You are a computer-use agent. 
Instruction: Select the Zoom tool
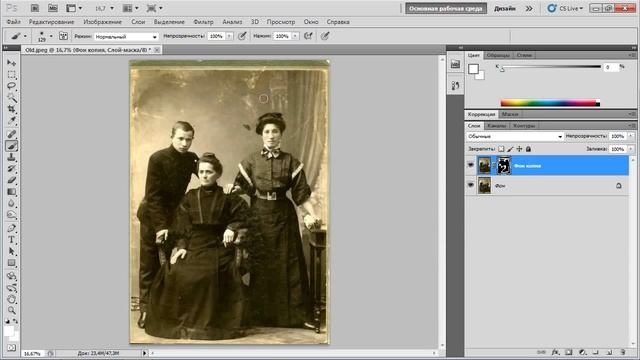tap(11, 311)
